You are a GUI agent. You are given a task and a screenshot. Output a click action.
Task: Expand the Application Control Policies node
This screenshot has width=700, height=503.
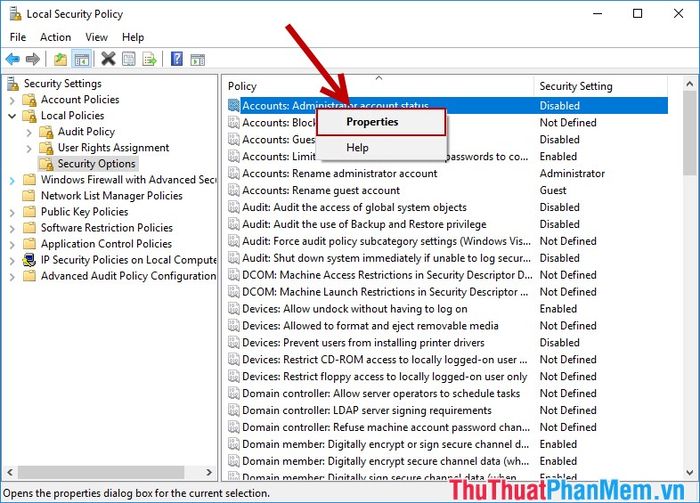12,245
